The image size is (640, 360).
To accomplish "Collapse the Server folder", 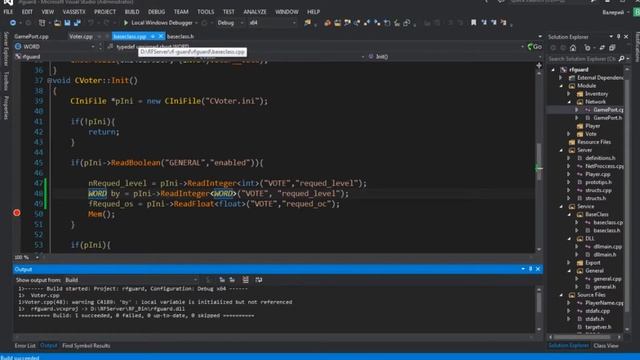I will click(x=561, y=150).
